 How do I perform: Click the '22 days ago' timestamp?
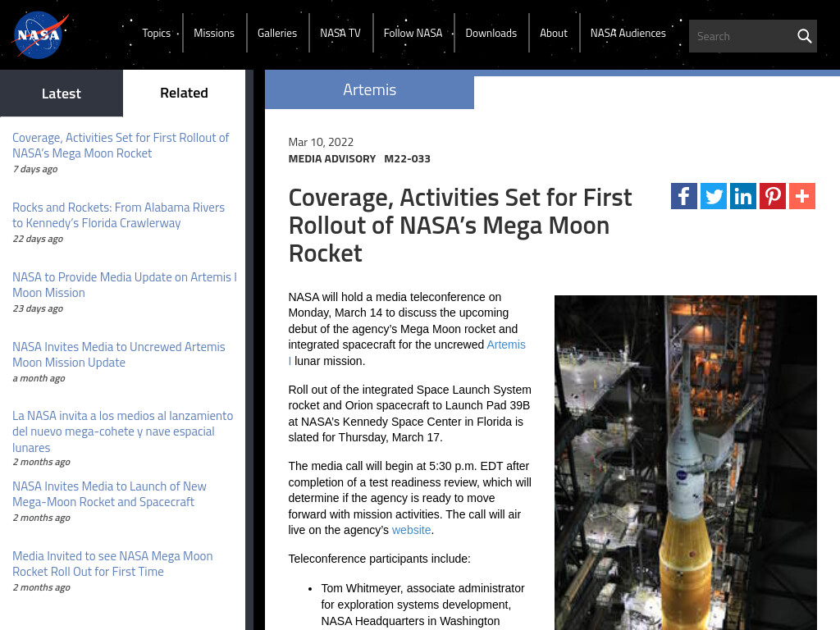tap(38, 239)
